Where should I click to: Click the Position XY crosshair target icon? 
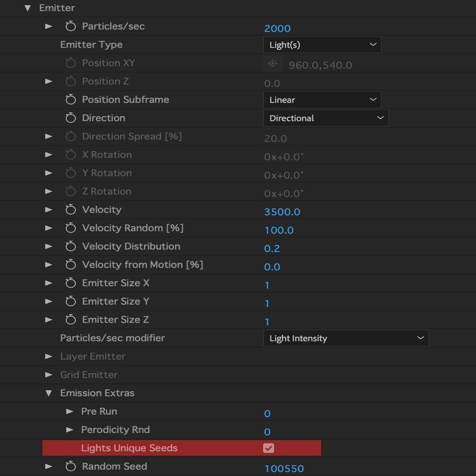[x=272, y=64]
